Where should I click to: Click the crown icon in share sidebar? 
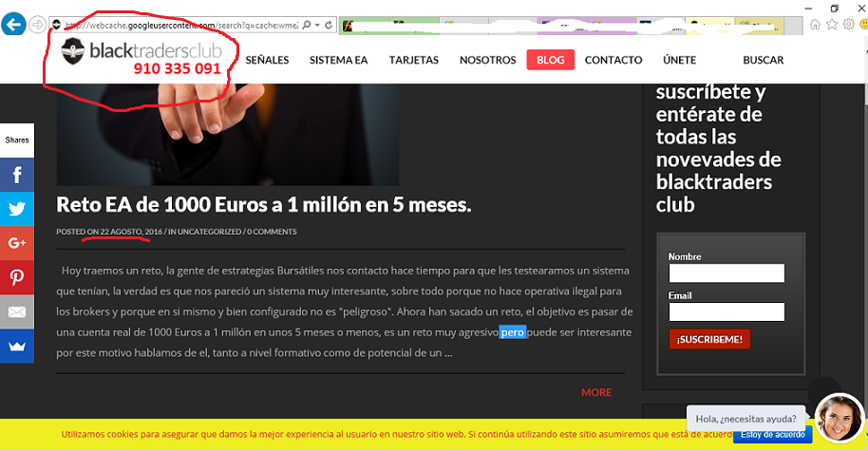pos(17,346)
